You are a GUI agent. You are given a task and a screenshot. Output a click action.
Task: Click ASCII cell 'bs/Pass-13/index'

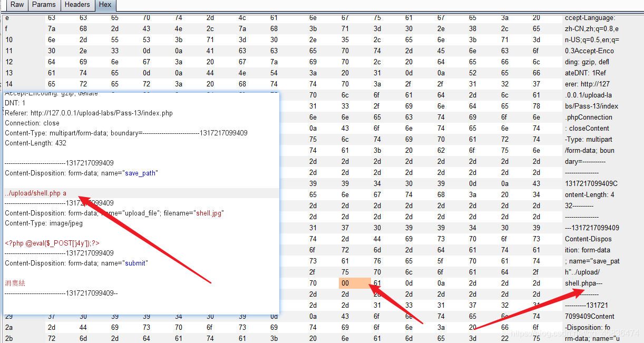coord(591,106)
